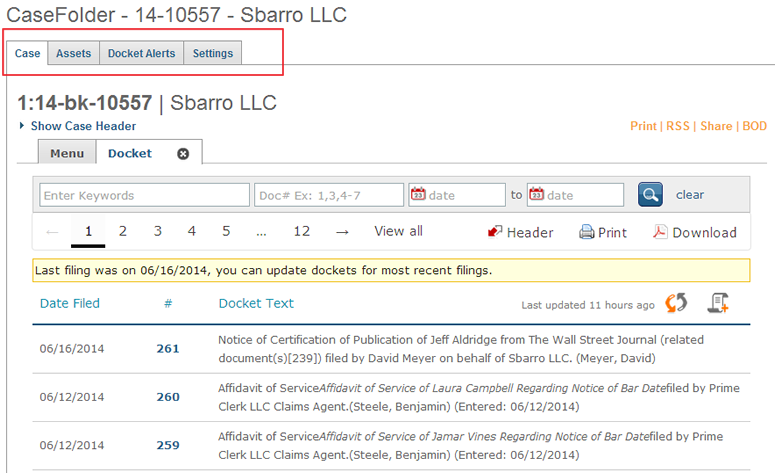Open the Docket Alerts tab
Image resolution: width=775 pixels, height=473 pixels.
(141, 53)
